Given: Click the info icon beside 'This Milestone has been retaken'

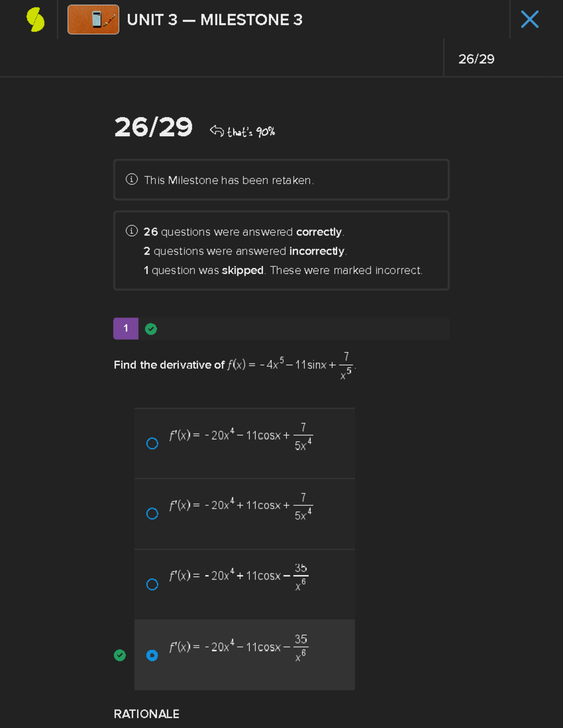Looking at the screenshot, I should point(131,180).
